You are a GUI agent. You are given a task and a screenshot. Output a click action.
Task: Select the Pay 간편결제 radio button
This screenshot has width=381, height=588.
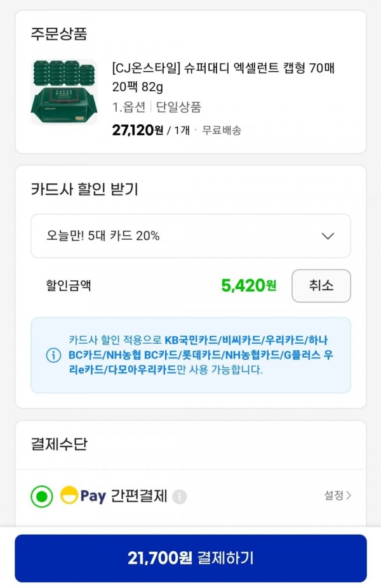[42, 496]
